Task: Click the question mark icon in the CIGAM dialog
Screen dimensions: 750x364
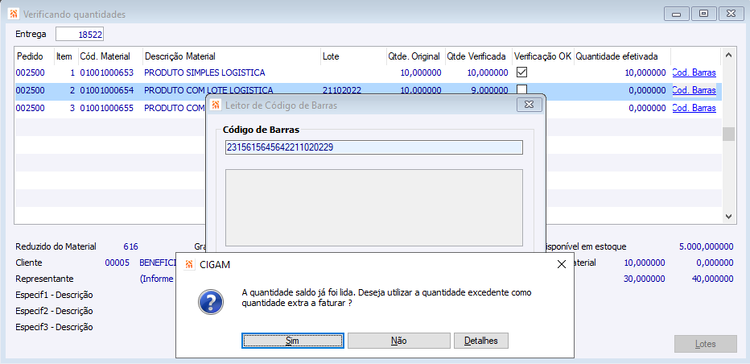Action: [x=211, y=302]
